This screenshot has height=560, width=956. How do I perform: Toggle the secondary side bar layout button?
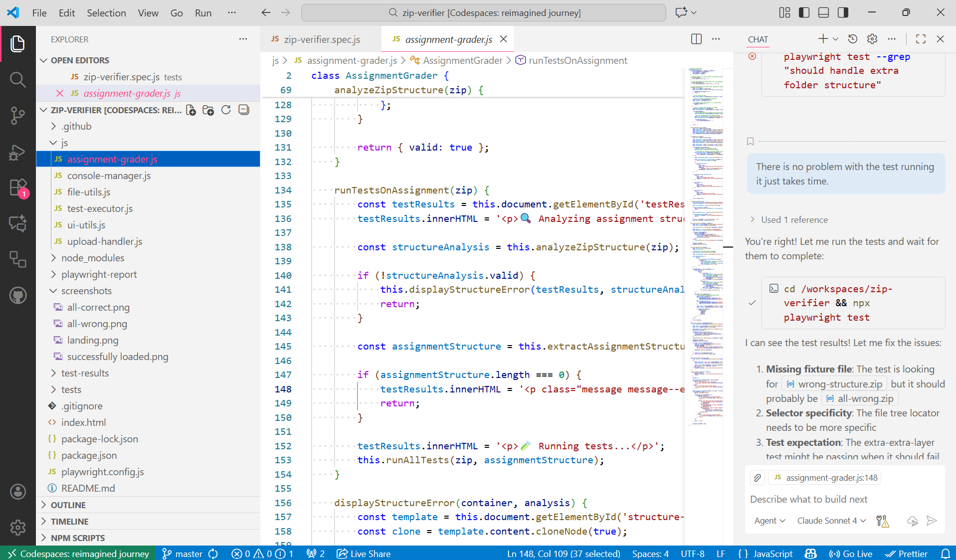tap(843, 13)
